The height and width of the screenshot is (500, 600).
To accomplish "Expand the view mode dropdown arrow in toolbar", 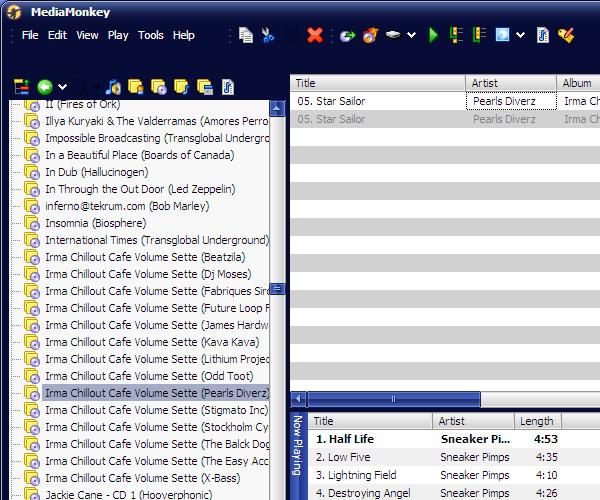I will click(522, 35).
